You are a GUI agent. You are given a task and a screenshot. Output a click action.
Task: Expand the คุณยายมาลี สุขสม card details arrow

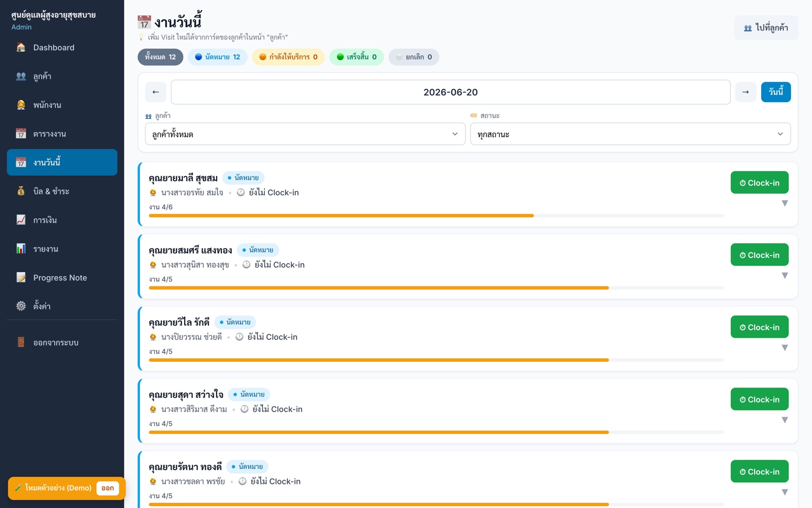(x=785, y=203)
